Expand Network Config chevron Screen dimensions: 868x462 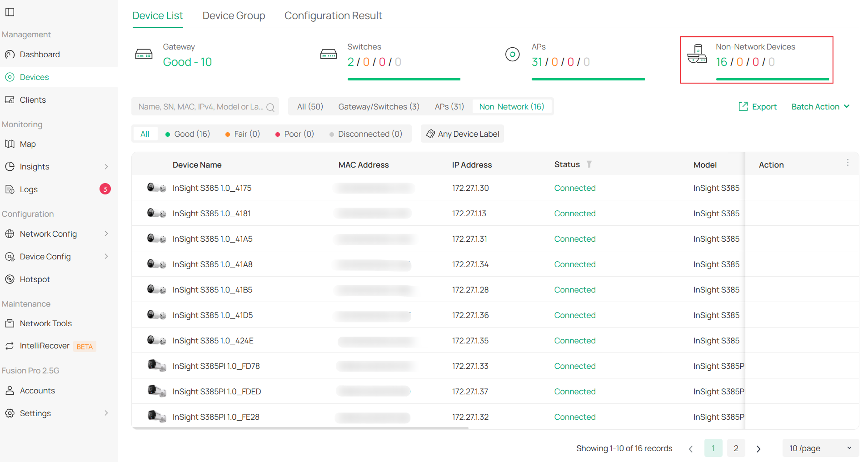106,234
